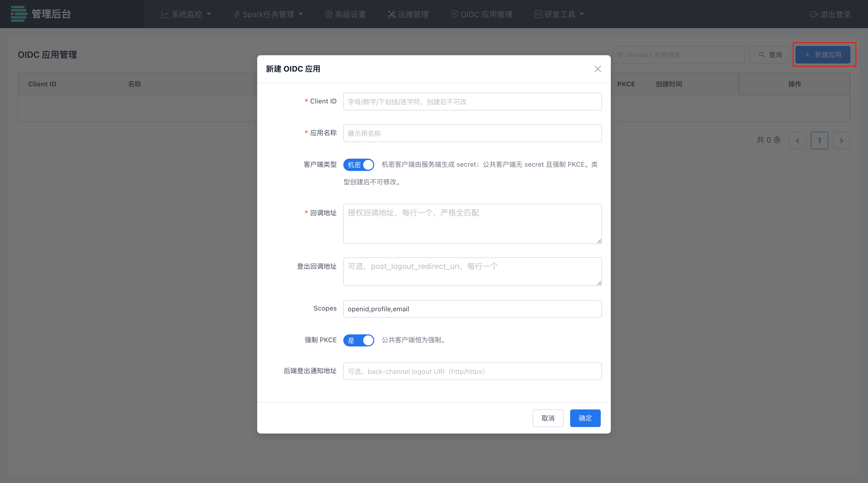Click the 运维管理 wrench icon

[391, 14]
